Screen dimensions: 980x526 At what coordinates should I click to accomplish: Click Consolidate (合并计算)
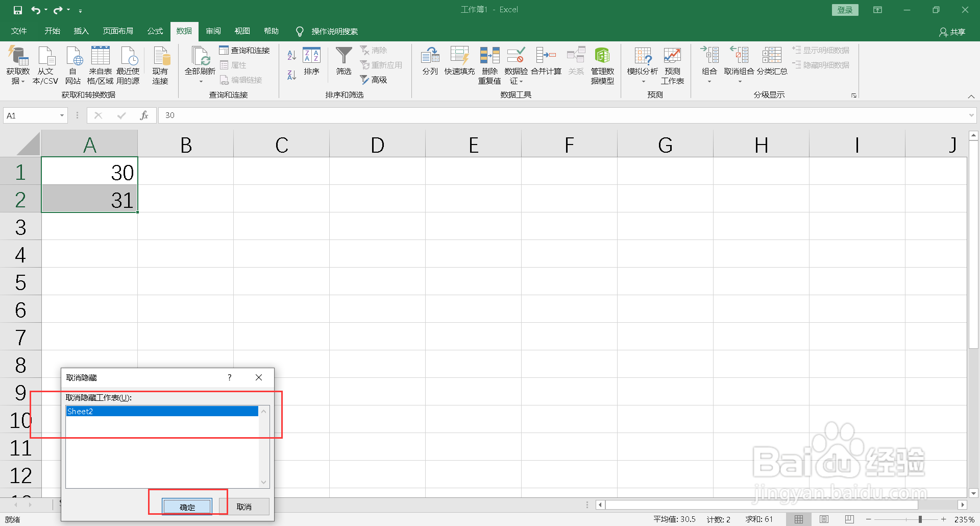(x=546, y=61)
